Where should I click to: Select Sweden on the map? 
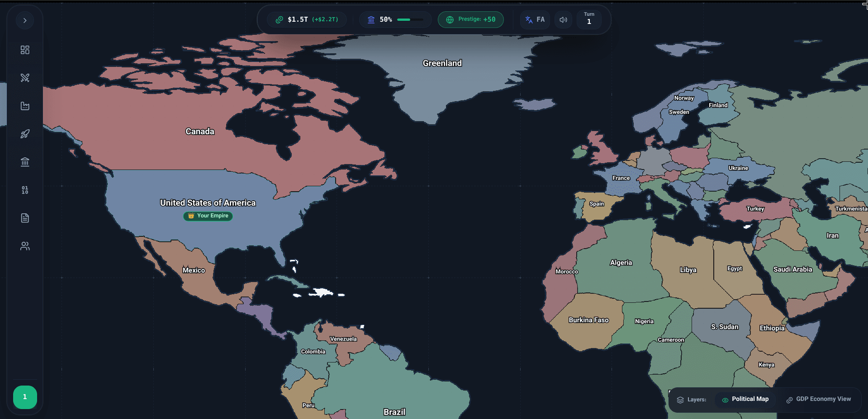click(679, 112)
